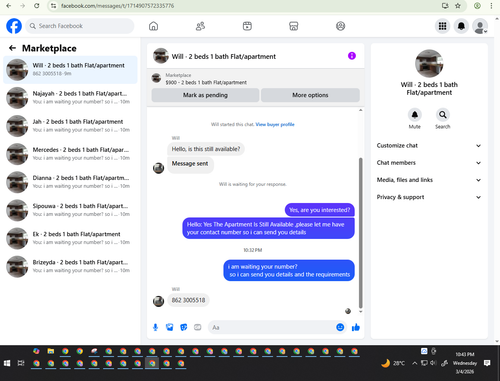
Task: Open the Marketplace storefront icon
Action: [294, 26]
